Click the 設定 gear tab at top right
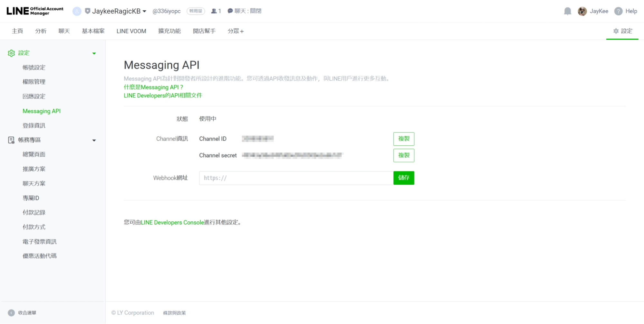The image size is (644, 324). [622, 31]
